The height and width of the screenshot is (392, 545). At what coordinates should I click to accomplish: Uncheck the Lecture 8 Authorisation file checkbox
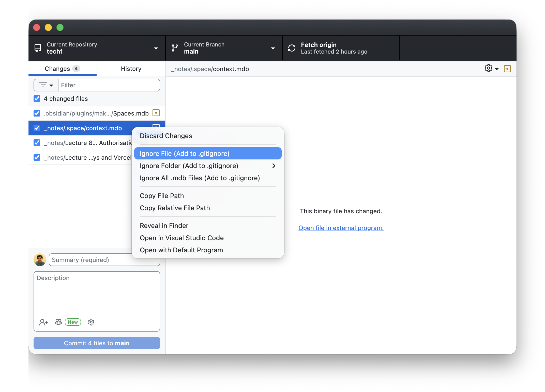point(37,143)
